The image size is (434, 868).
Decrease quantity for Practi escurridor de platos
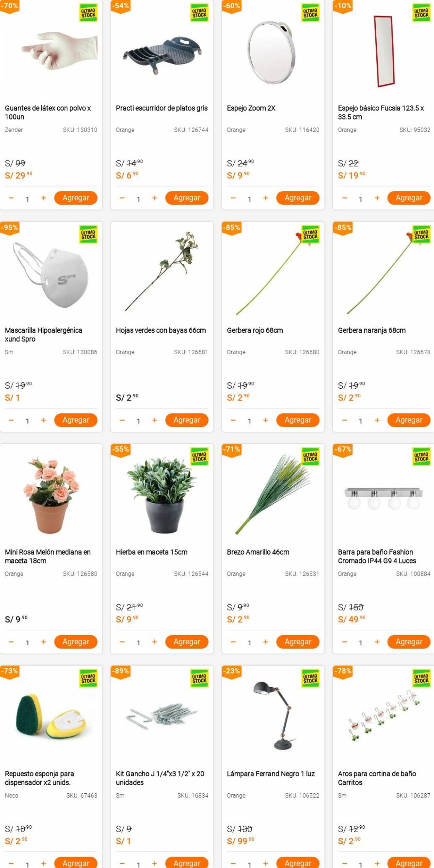[122, 198]
